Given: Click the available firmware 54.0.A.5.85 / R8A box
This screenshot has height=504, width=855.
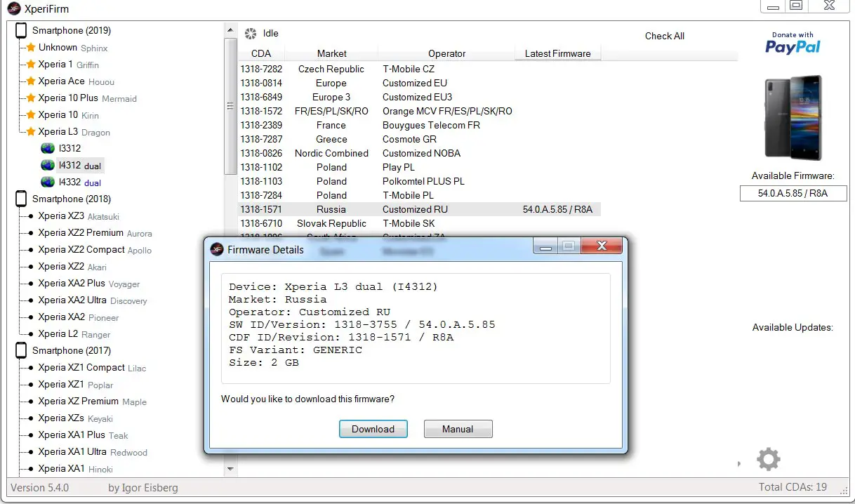Looking at the screenshot, I should click(793, 192).
